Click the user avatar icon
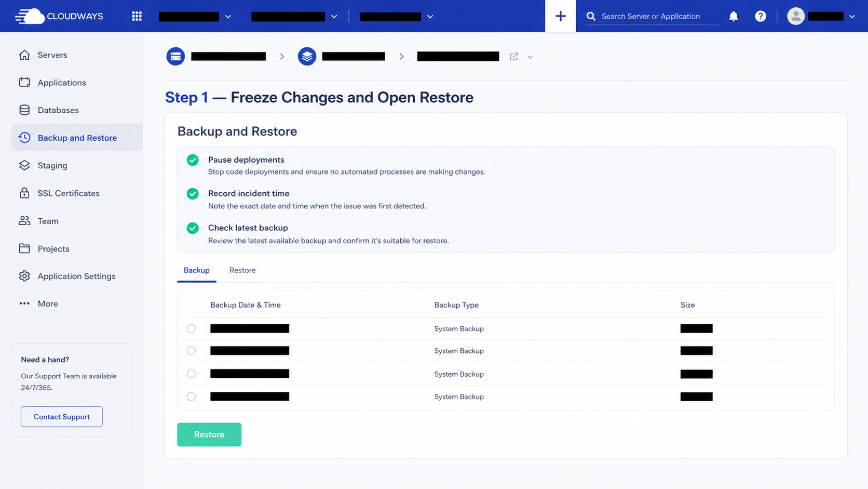Viewport: 868px width, 489px height. coord(796,16)
